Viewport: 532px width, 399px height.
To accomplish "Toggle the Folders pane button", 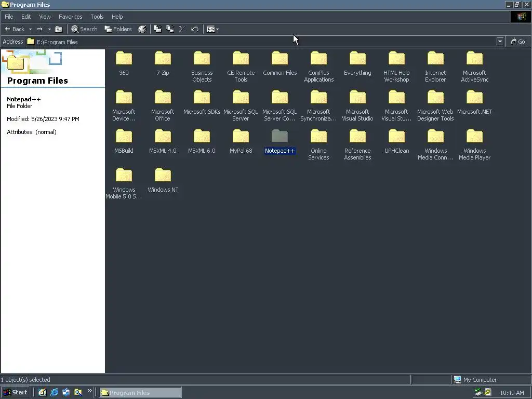I will (x=118, y=29).
